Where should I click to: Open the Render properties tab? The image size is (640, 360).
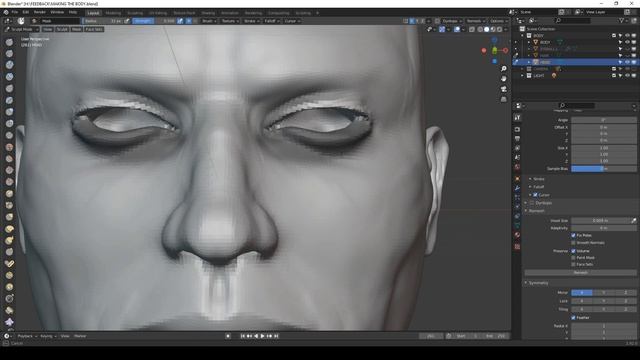click(517, 129)
